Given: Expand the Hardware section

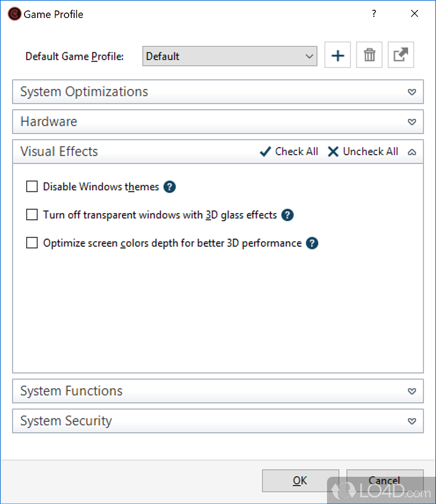Looking at the screenshot, I should coord(412,122).
